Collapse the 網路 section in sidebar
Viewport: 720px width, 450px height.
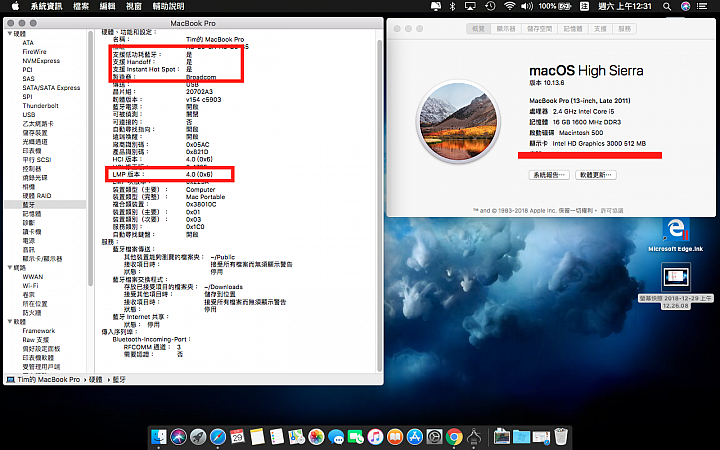pos(10,268)
